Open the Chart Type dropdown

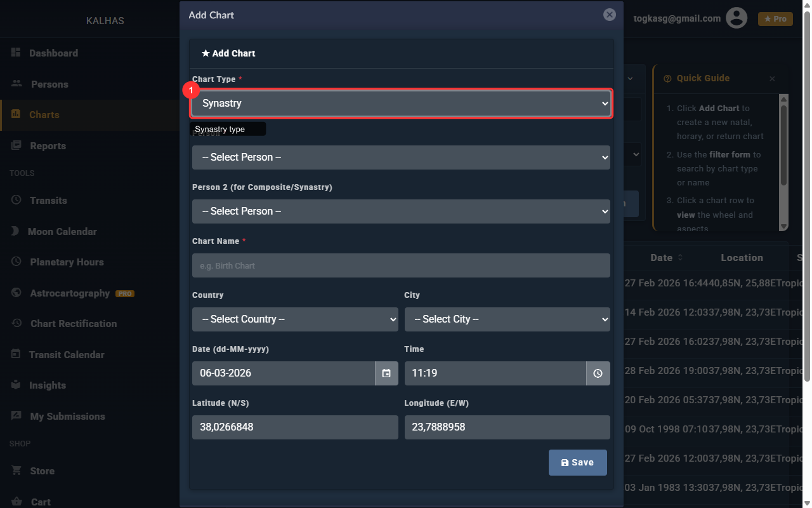[x=401, y=104]
